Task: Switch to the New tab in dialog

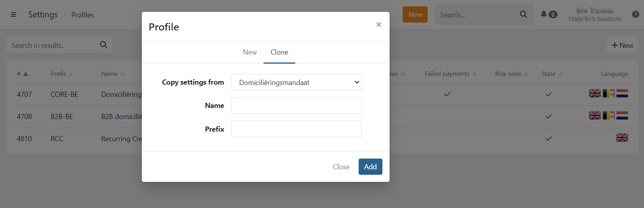Action: click(x=250, y=52)
